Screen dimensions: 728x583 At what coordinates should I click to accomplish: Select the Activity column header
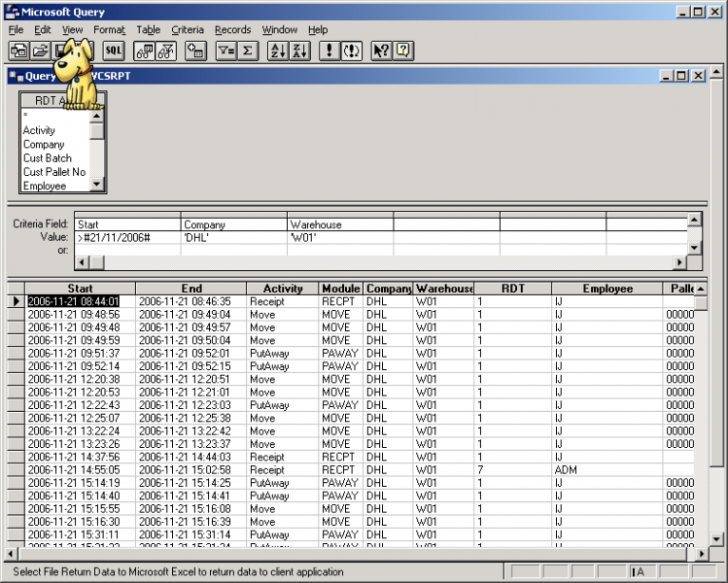coord(283,289)
